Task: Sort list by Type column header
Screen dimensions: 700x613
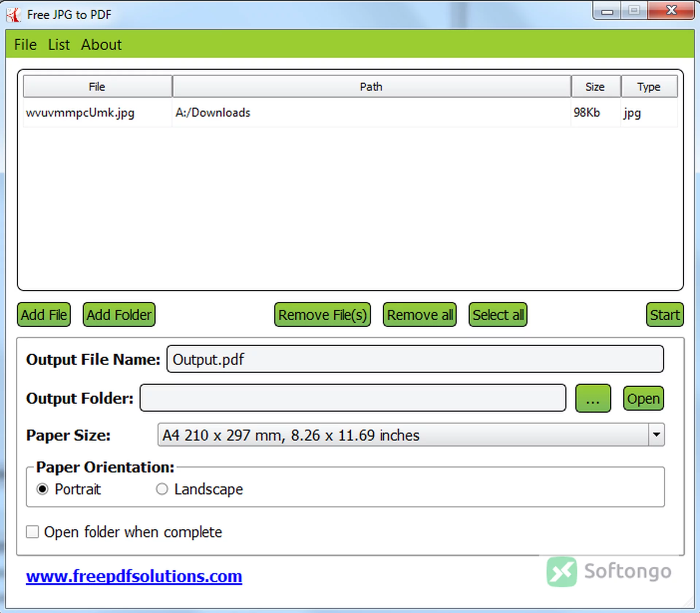Action: [x=649, y=86]
